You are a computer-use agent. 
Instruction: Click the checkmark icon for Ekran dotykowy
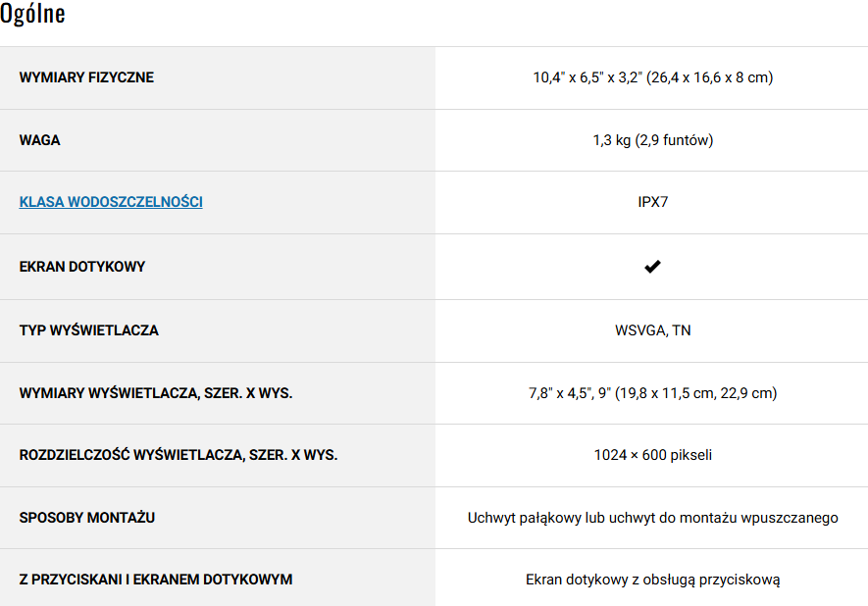pyautogui.click(x=652, y=267)
